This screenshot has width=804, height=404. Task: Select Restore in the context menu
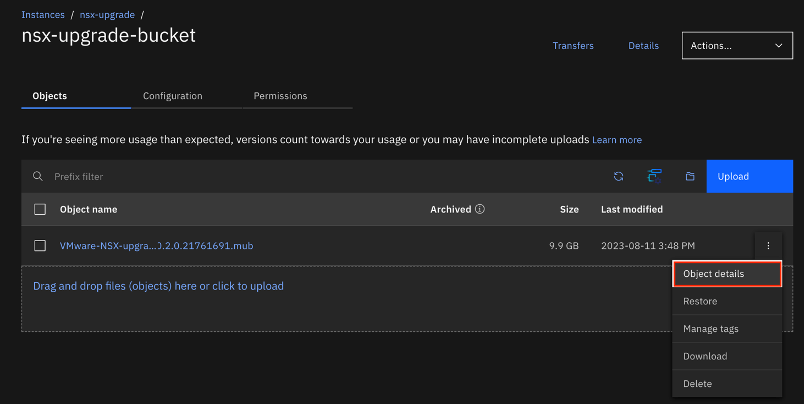coord(700,301)
